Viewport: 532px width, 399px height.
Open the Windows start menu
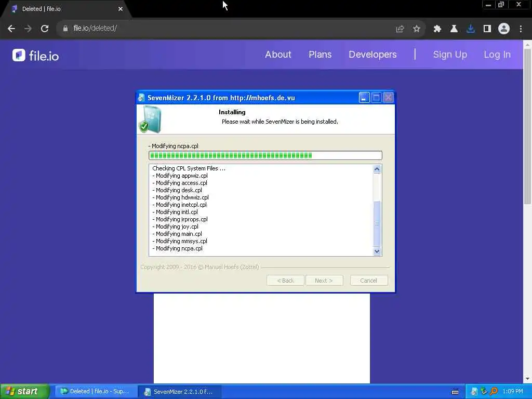[x=24, y=392]
